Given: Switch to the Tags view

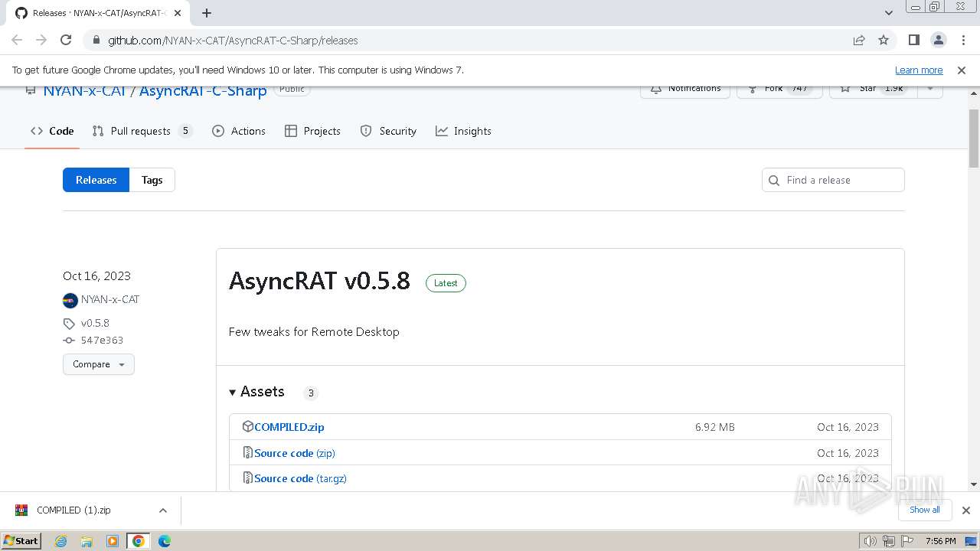Looking at the screenshot, I should point(152,180).
